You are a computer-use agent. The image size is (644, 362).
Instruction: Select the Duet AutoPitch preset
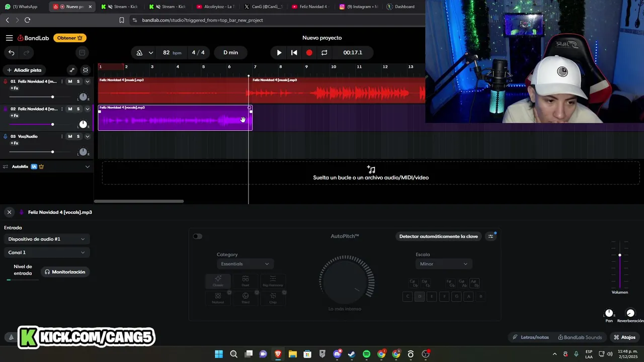(246, 281)
